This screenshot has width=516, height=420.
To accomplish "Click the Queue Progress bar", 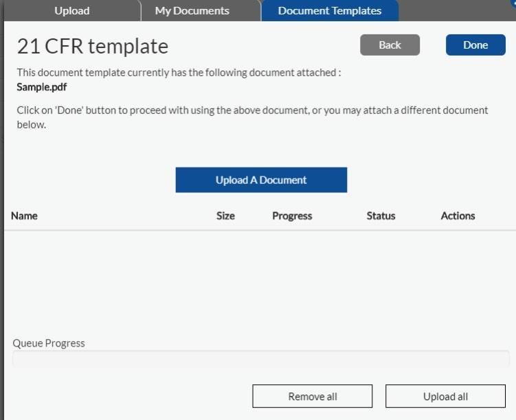I will click(260, 359).
